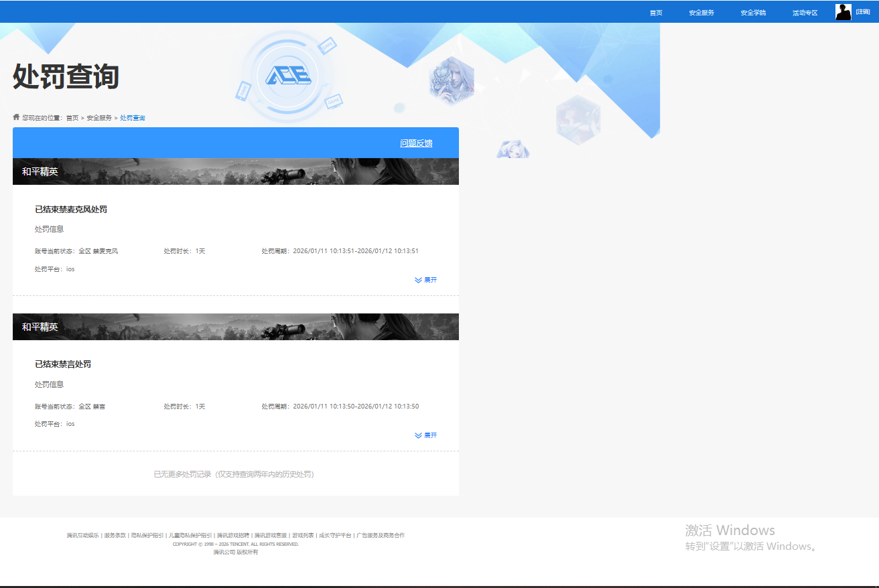The image size is (879, 588).
Task: Expand the 已结束禁言处罚 record with 展开
Action: (x=426, y=435)
